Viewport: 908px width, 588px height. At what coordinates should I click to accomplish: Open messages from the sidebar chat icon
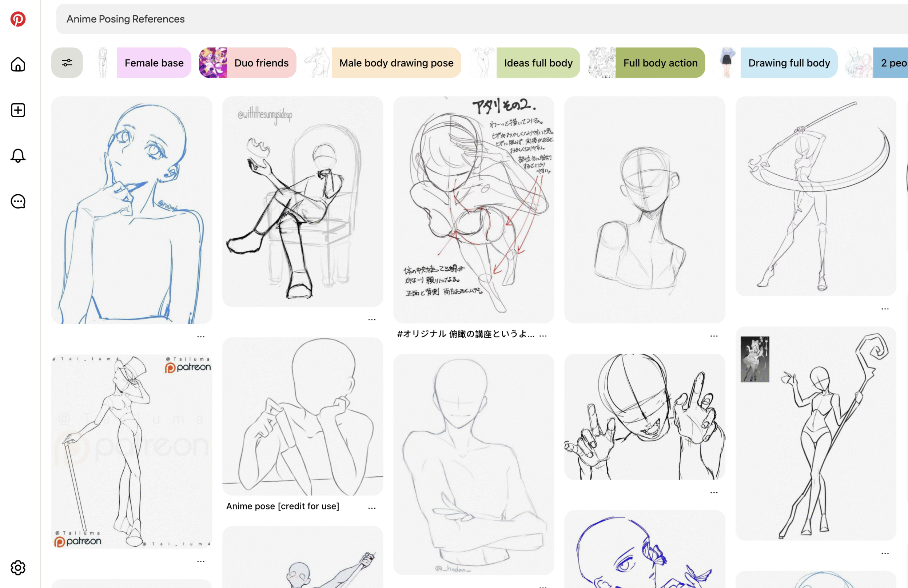pyautogui.click(x=17, y=202)
